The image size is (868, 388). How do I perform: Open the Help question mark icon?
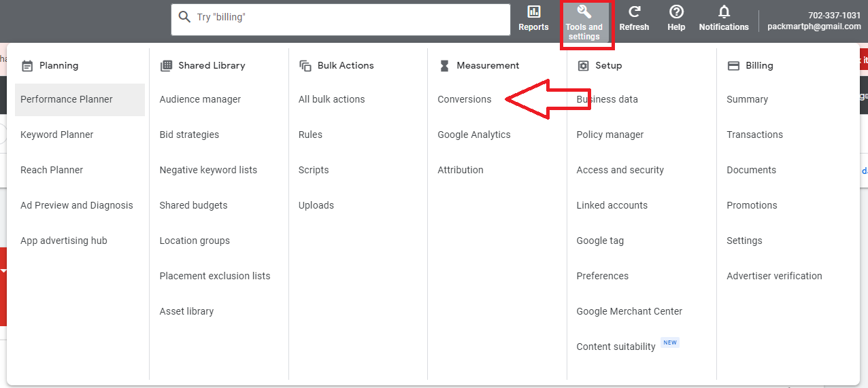(676, 12)
